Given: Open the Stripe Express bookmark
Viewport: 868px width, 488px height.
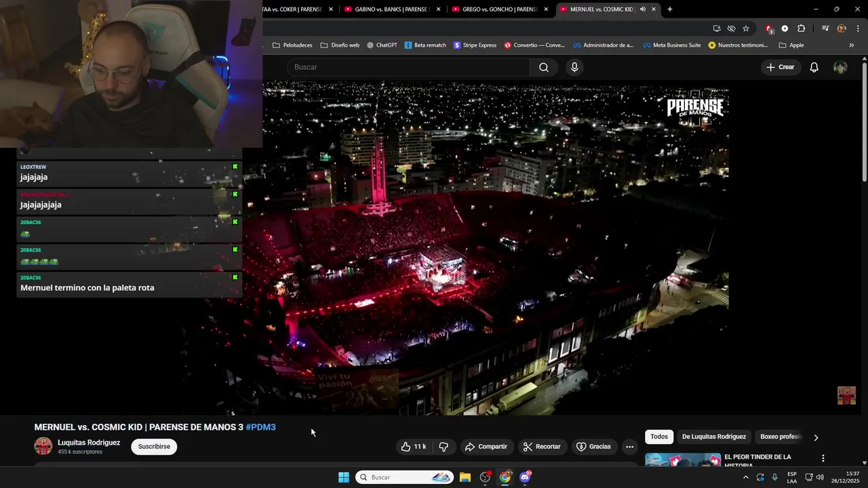Looking at the screenshot, I should (x=475, y=45).
